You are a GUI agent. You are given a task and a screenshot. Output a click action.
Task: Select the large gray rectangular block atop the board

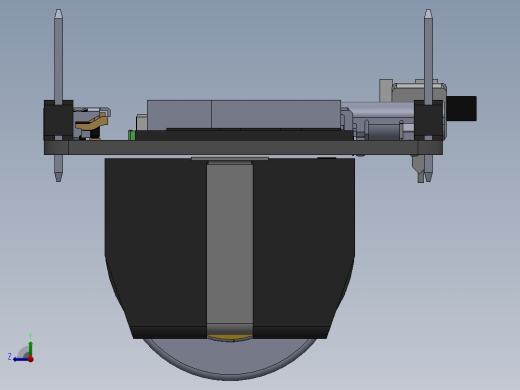[x=244, y=114]
